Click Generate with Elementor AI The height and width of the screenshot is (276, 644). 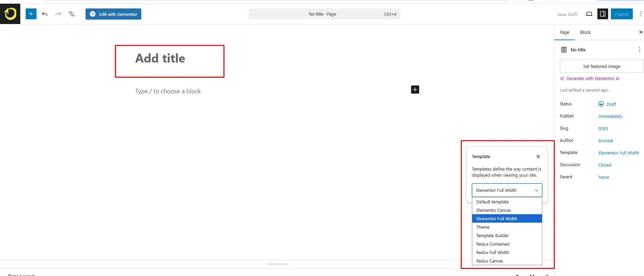590,79
